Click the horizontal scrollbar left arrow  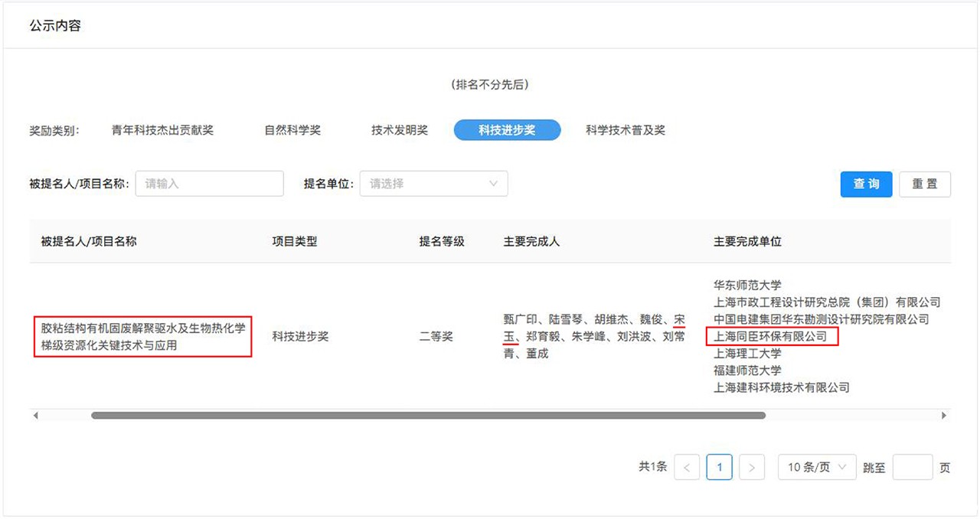click(35, 416)
